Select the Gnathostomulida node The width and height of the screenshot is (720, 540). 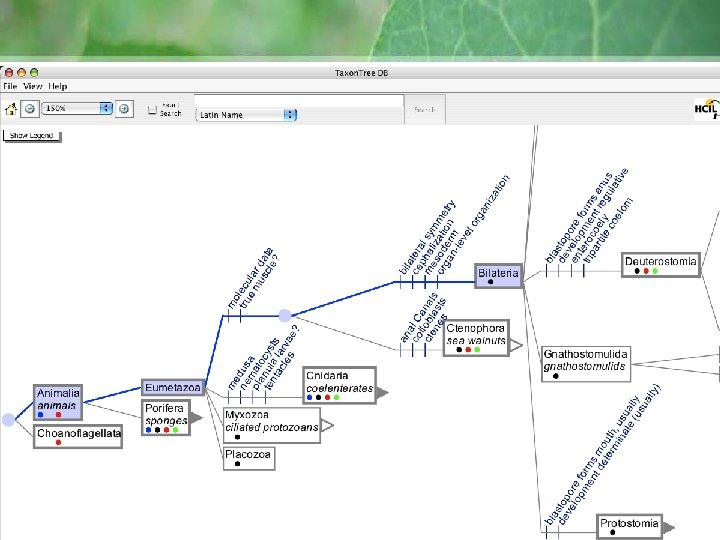(x=586, y=364)
